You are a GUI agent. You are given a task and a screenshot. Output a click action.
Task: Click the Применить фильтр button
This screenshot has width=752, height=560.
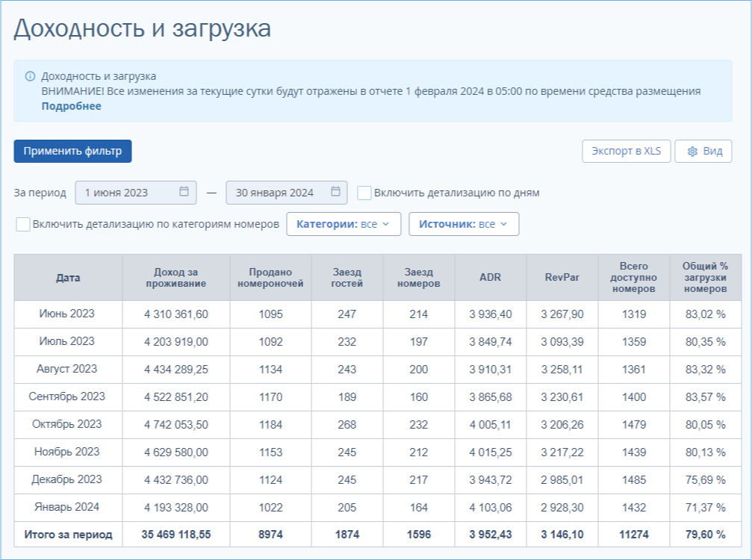[x=72, y=151]
